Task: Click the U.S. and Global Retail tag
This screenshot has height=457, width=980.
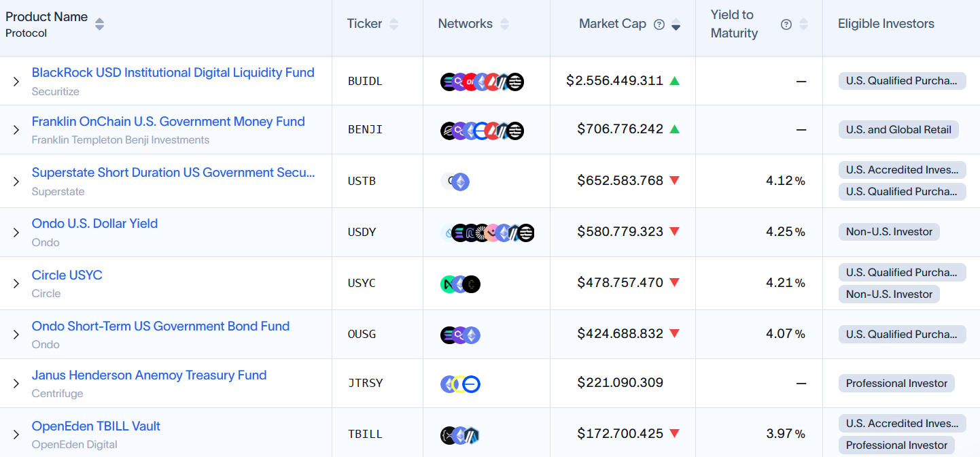Action: pos(898,130)
